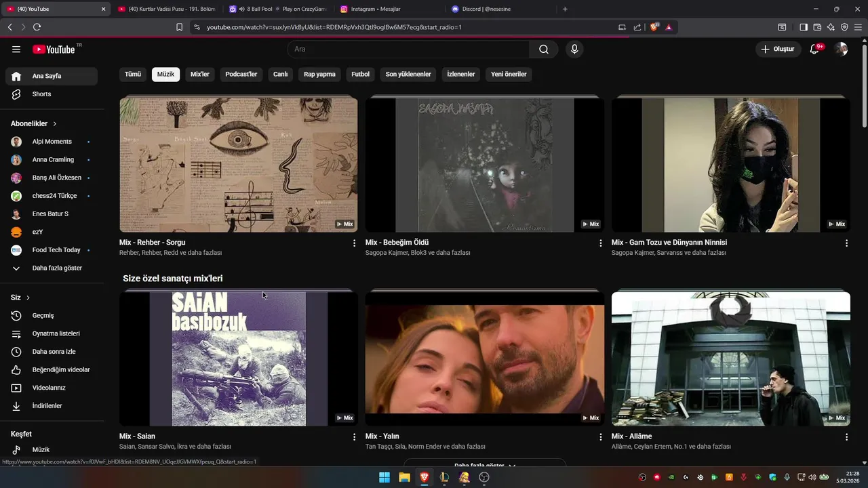This screenshot has width=868, height=488.
Task: Open İndirilenler in the sidebar
Action: point(52,406)
